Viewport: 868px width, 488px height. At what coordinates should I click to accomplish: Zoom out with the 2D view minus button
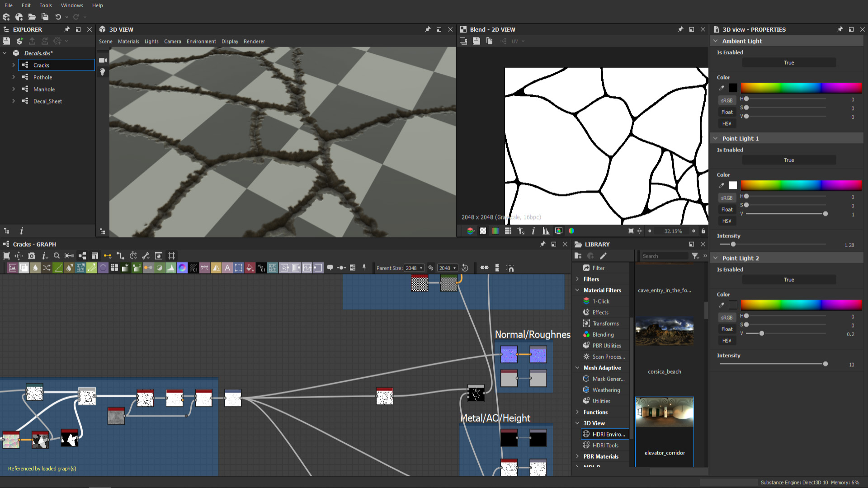tap(650, 231)
